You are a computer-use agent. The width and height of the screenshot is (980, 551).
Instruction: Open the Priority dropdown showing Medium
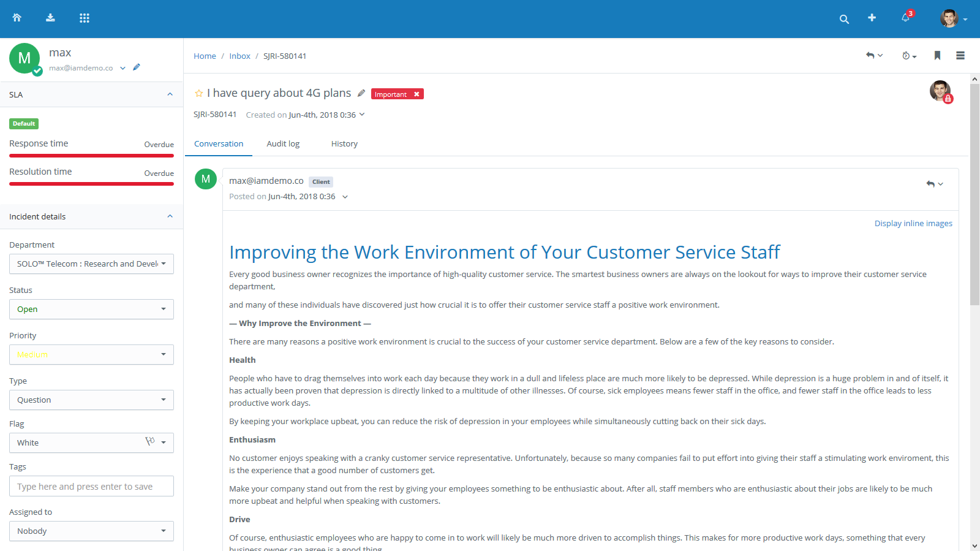pos(91,355)
